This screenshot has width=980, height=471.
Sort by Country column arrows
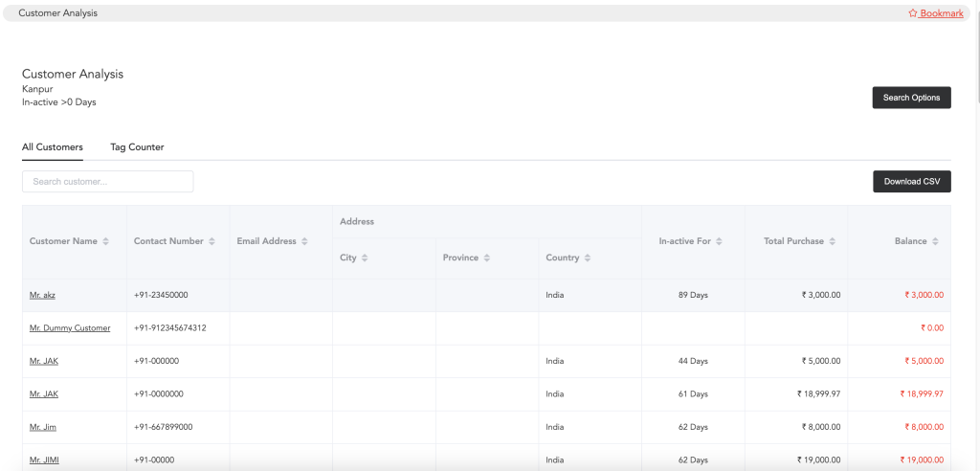tap(588, 258)
